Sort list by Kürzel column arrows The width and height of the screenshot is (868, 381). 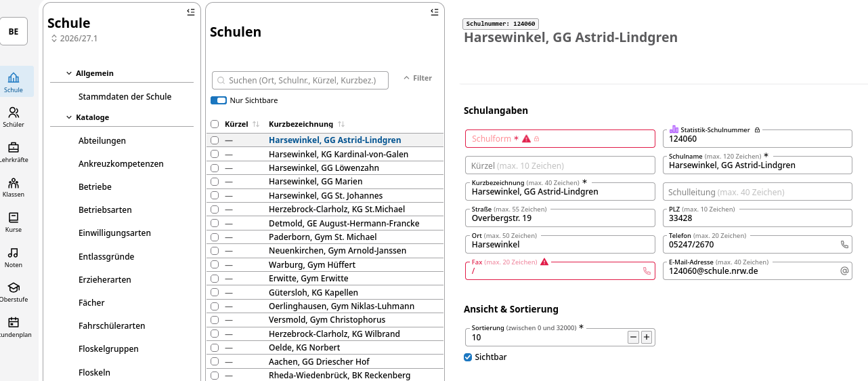[x=256, y=124]
